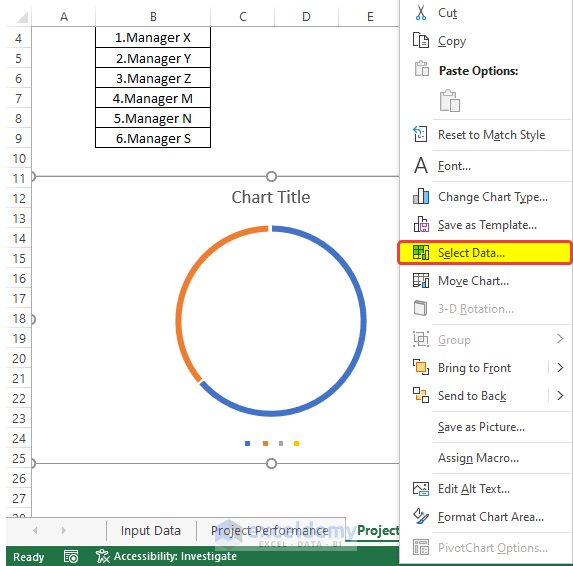This screenshot has height=566, width=573.
Task: Select column D header
Action: pos(306,17)
